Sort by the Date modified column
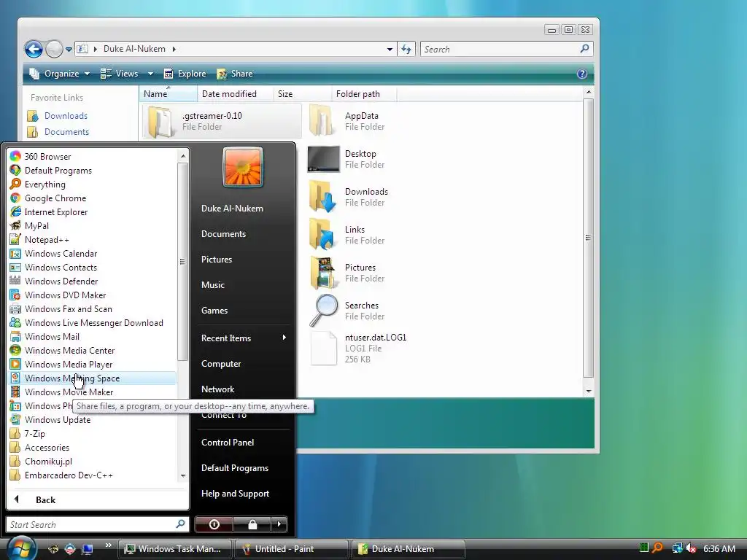This screenshot has width=747, height=560. [x=235, y=94]
